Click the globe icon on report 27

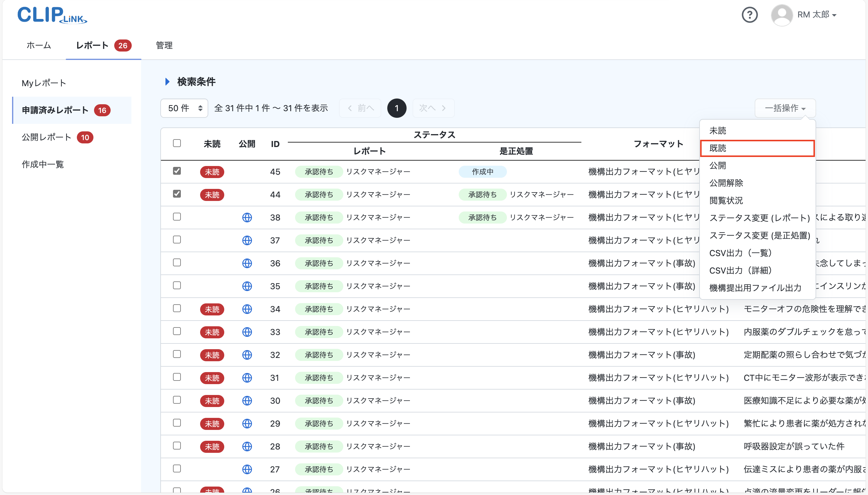[x=247, y=469]
